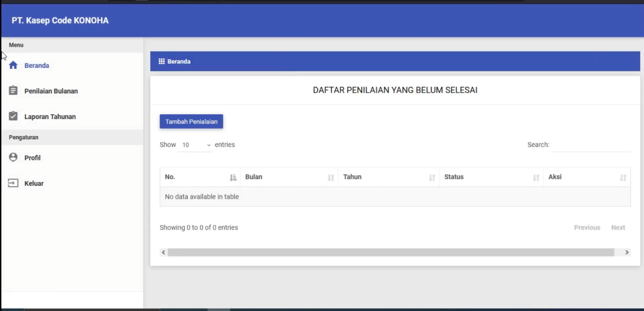
Task: Click 'No data available in table' row
Action: (395, 197)
